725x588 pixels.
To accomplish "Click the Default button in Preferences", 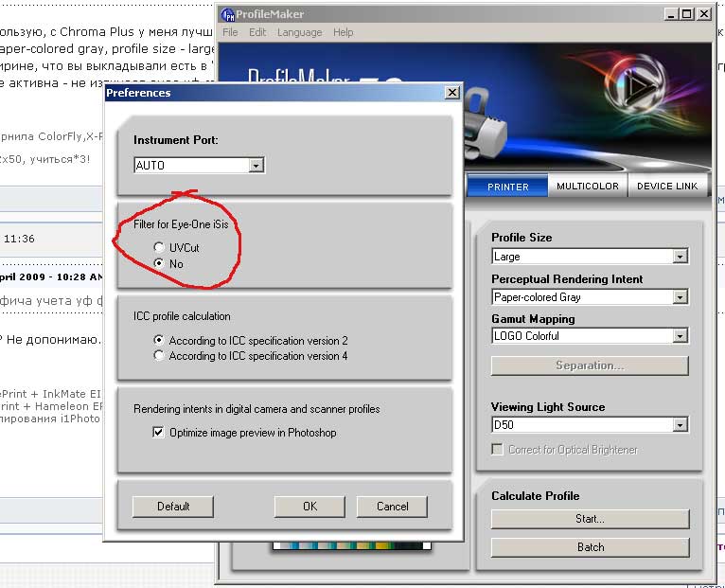I will (173, 507).
